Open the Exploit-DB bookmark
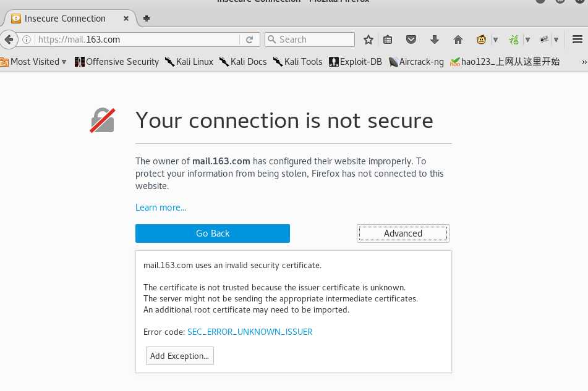The image size is (588, 391). 356,62
